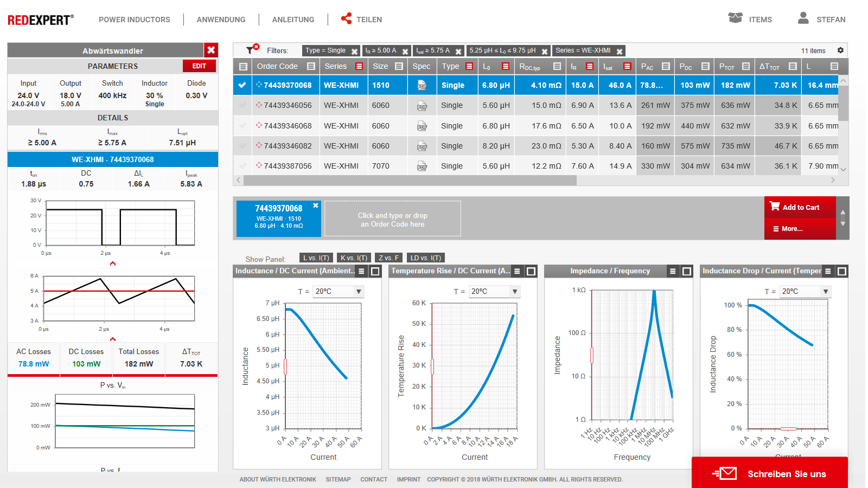The width and height of the screenshot is (868, 488).
Task: Open ANWENDUNG menu
Action: tap(221, 20)
